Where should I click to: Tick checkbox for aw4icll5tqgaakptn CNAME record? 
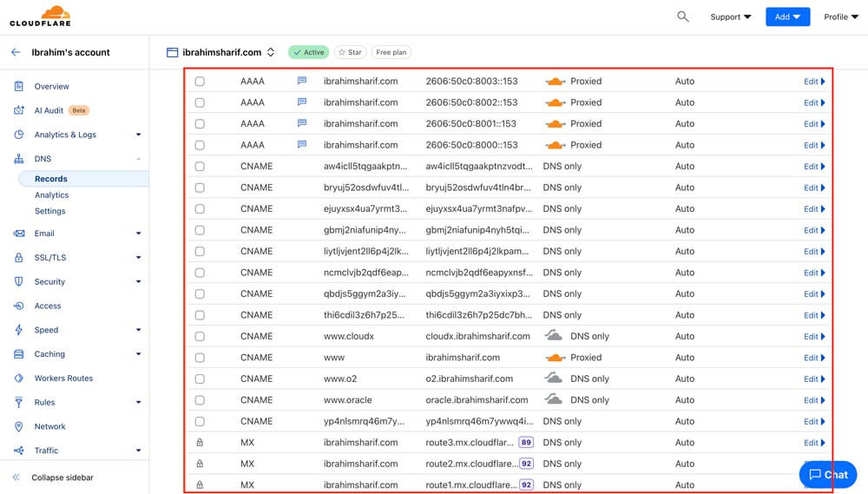(x=200, y=167)
